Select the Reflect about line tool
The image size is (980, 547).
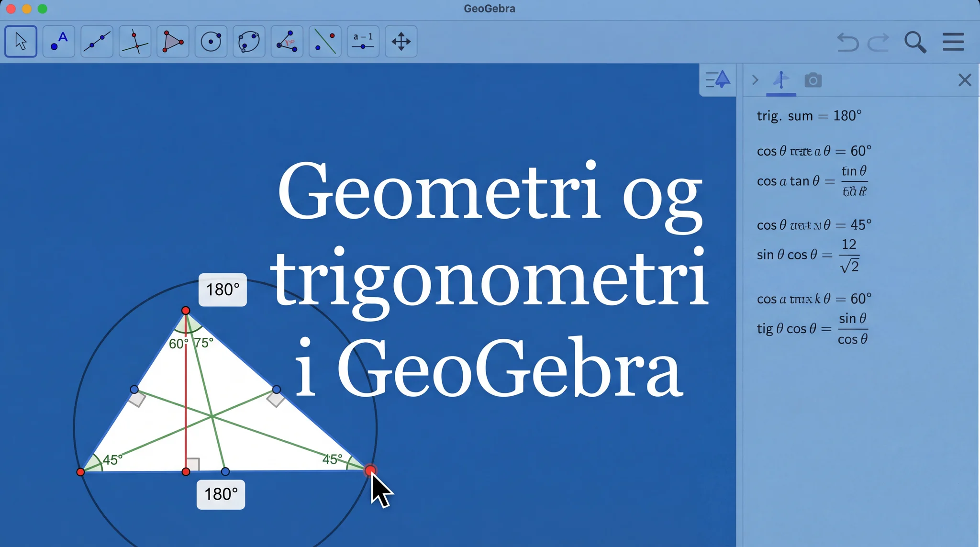[325, 42]
